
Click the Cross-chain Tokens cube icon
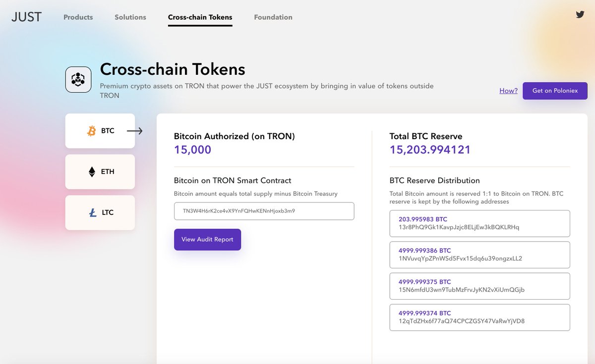coord(78,79)
